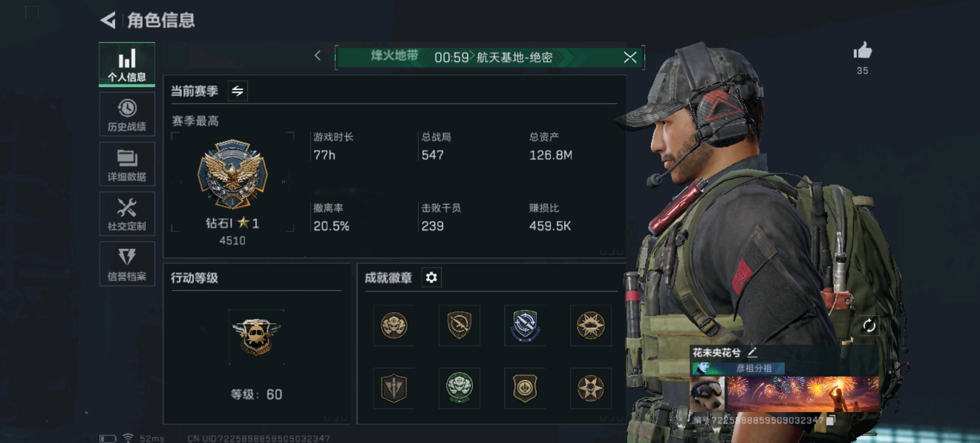
Task: Collapse matchmaking banner with left chevron
Action: pyautogui.click(x=317, y=56)
